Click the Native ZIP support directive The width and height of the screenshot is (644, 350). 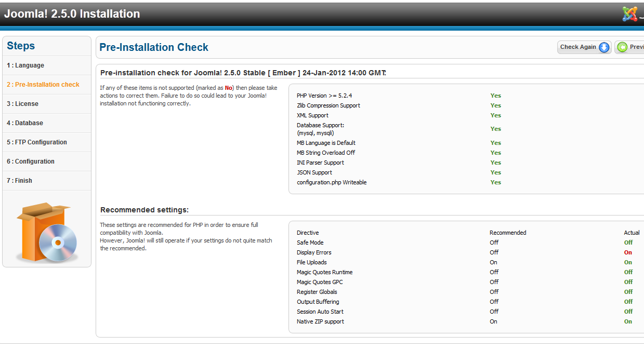[320, 321]
